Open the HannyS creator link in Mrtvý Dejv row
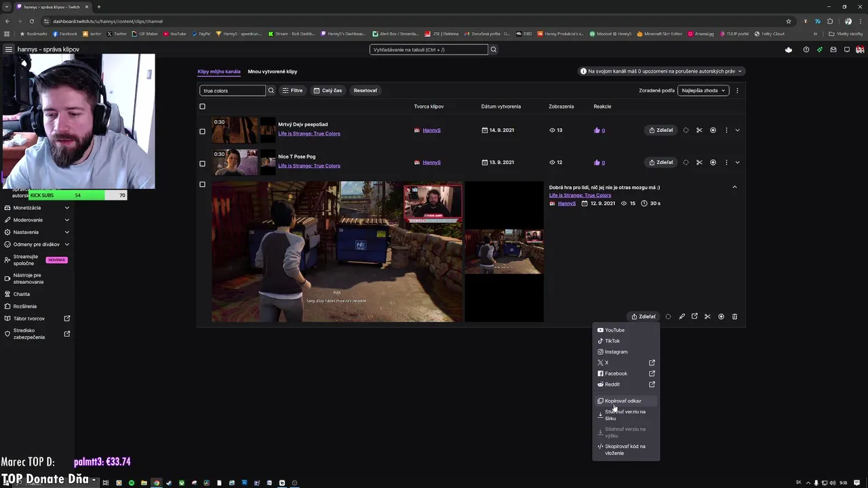This screenshot has height=488, width=868. pos(431,130)
